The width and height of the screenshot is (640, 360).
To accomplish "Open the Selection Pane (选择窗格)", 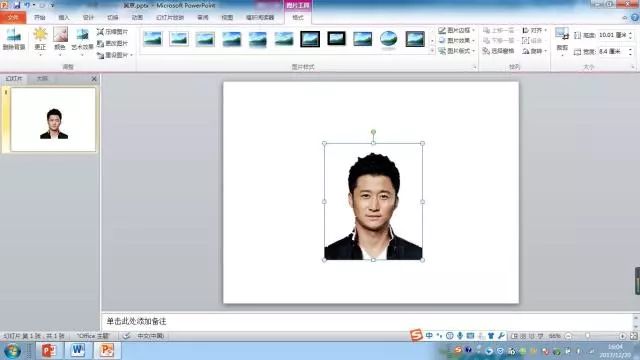I will pos(498,51).
